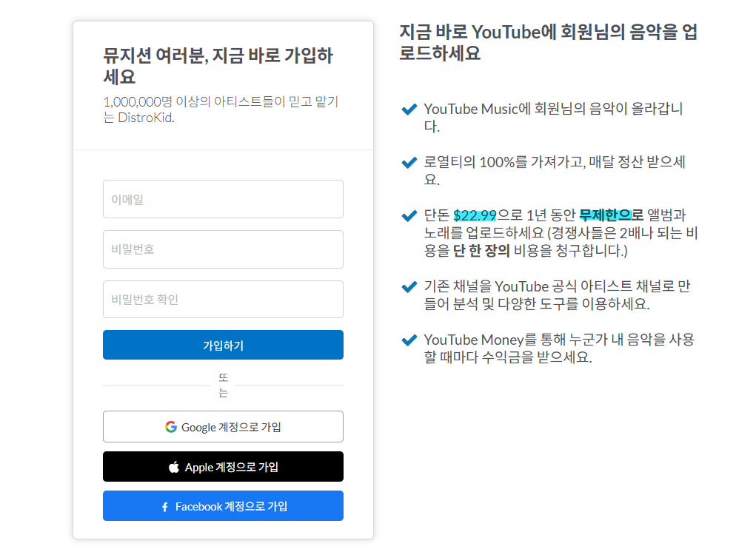Click the Facebook f logo icon
The image size is (756, 549).
pos(165,507)
